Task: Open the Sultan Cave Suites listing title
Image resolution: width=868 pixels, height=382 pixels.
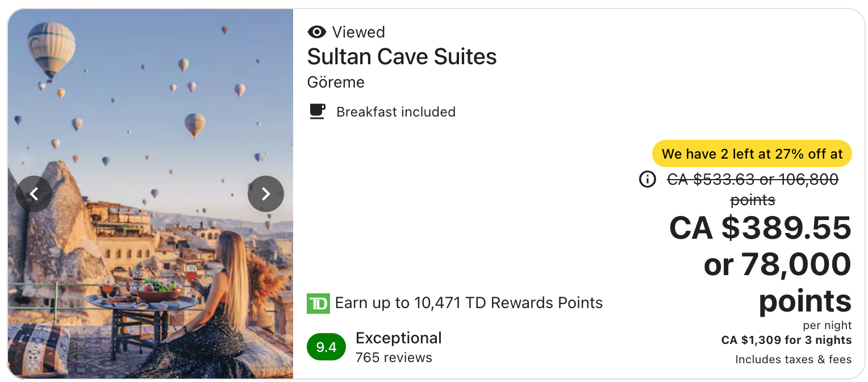Action: [402, 56]
